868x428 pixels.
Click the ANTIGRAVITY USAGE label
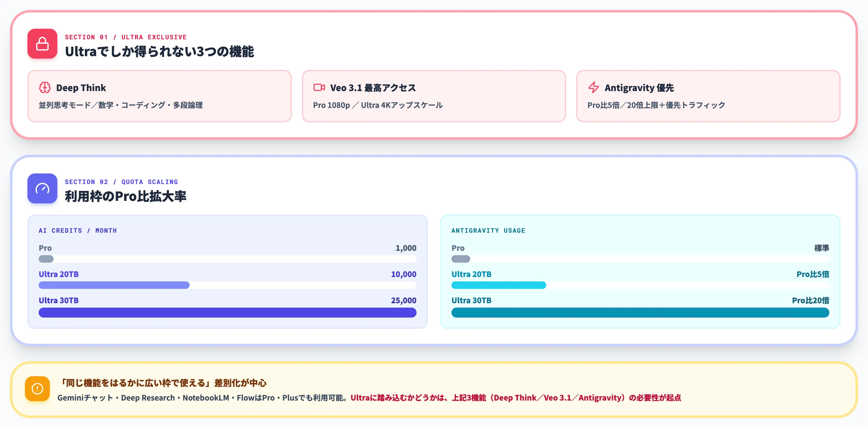click(488, 230)
